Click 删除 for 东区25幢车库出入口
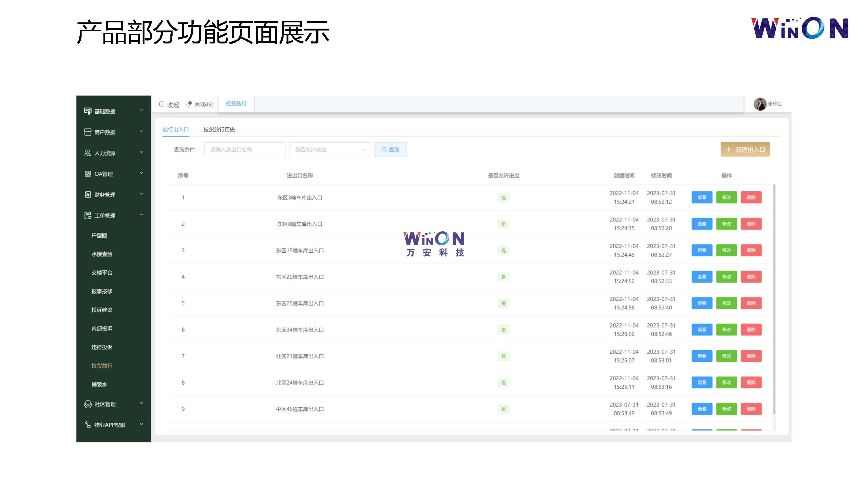The width and height of the screenshot is (868, 488). click(x=751, y=303)
